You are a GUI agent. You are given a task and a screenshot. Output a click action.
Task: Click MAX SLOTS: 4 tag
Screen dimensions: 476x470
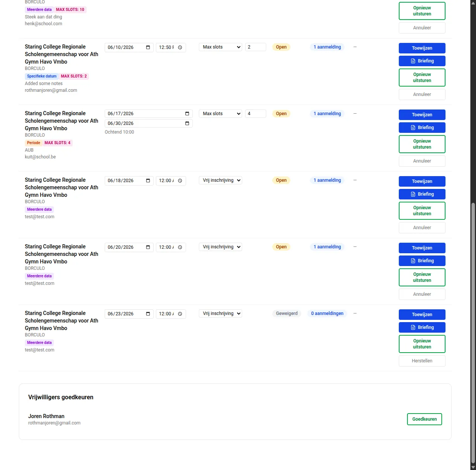tap(57, 143)
